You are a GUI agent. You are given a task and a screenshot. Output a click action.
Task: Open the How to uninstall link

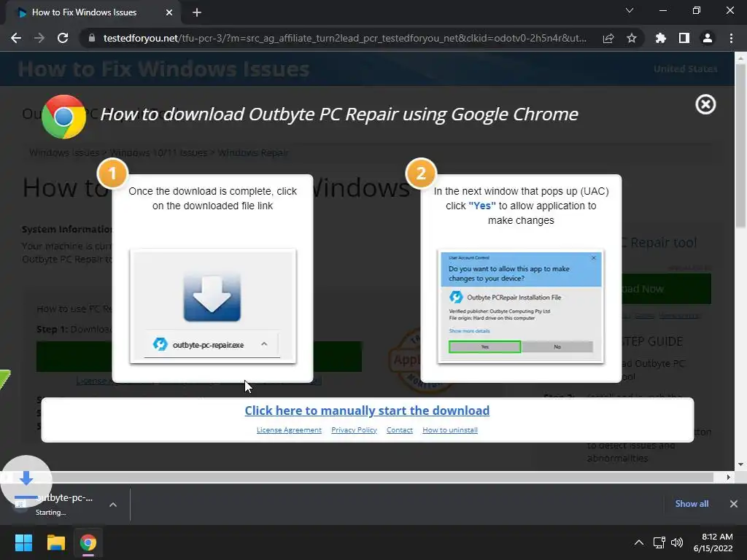pyautogui.click(x=450, y=430)
